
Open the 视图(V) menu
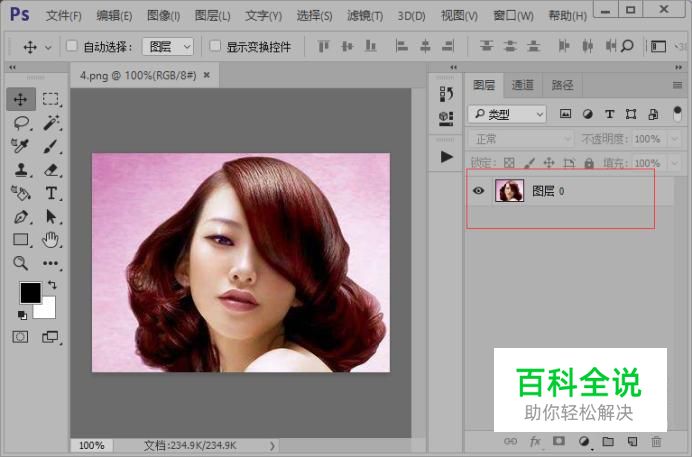point(459,16)
